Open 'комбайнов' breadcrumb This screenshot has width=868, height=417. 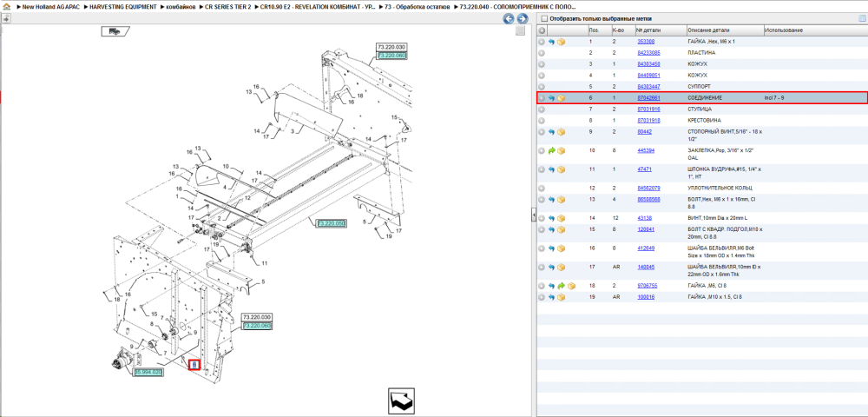(181, 7)
